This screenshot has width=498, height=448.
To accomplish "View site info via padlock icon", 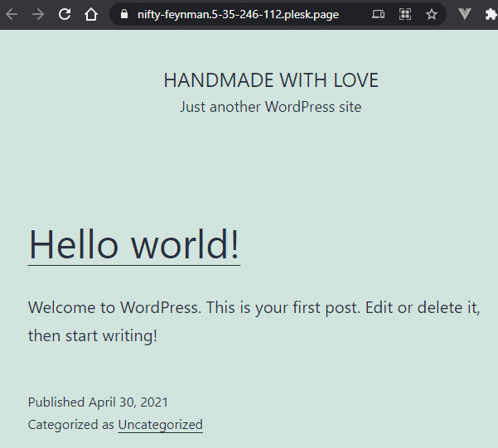I will point(124,14).
